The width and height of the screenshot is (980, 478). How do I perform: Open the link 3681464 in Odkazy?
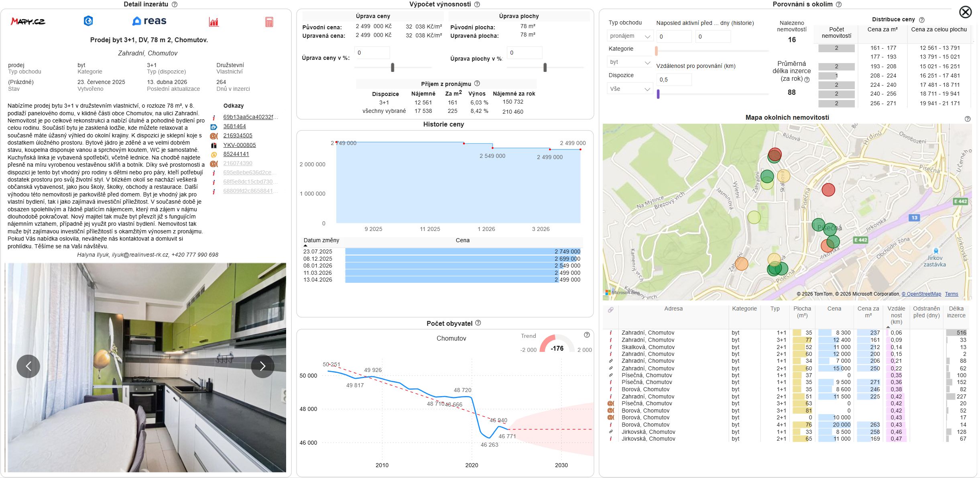[234, 126]
